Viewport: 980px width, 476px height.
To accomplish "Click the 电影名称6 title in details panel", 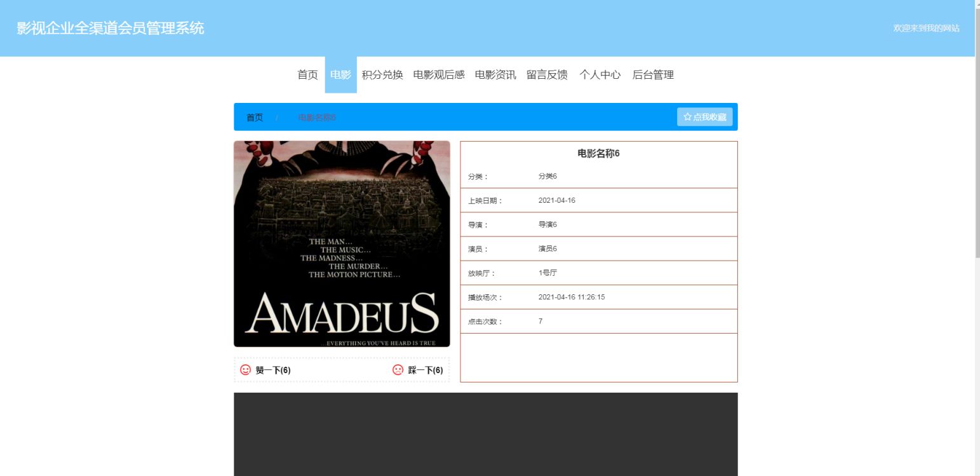I will click(598, 153).
